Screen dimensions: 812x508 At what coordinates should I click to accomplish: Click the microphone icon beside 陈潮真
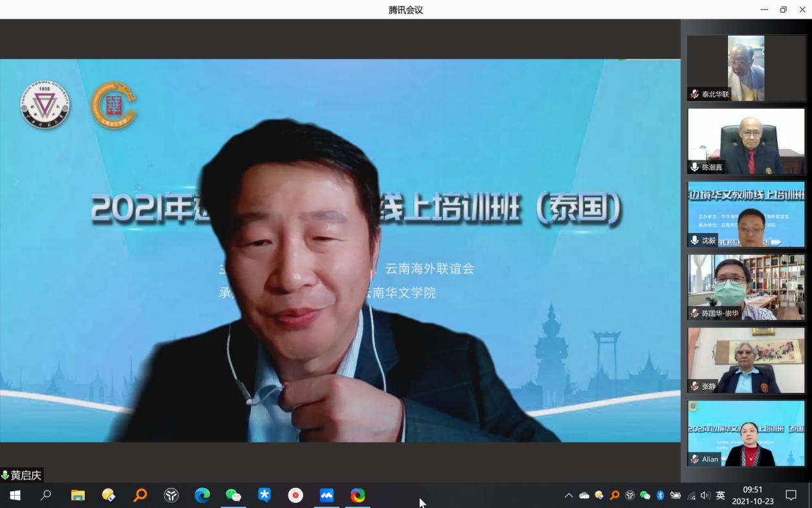pos(694,167)
